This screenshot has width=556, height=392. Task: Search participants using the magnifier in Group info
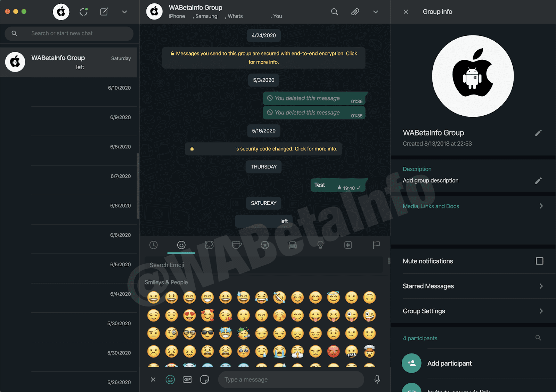click(x=538, y=337)
